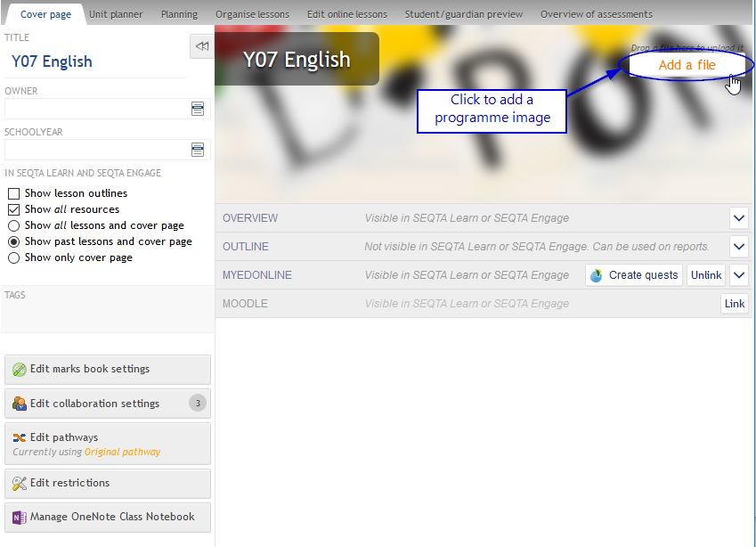Image resolution: width=756 pixels, height=547 pixels.
Task: Click the collaboration settings people icon
Action: (20, 404)
